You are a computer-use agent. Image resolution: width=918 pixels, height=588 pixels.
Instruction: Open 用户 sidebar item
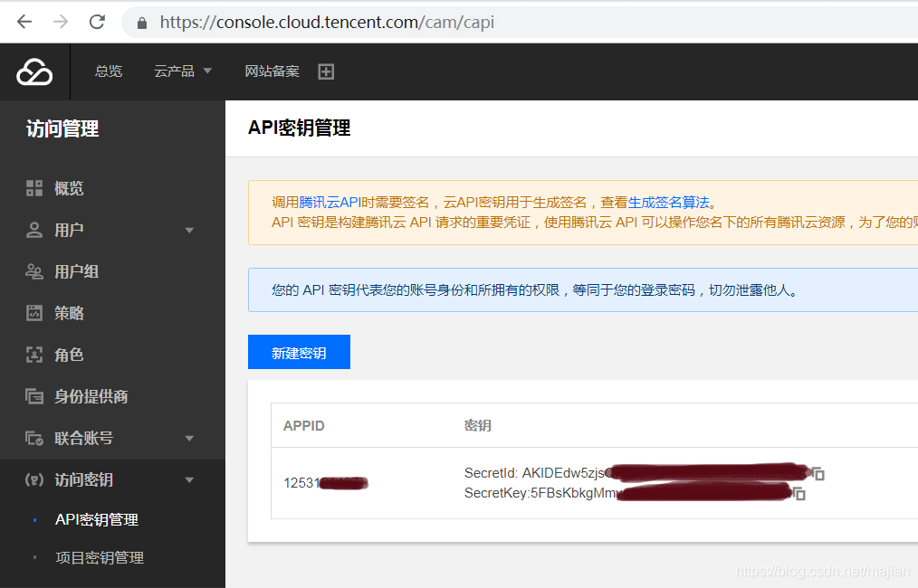point(69,230)
